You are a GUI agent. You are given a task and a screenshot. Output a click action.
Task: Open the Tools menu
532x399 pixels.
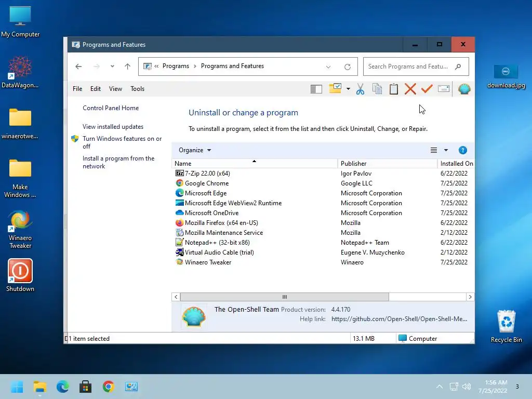137,89
